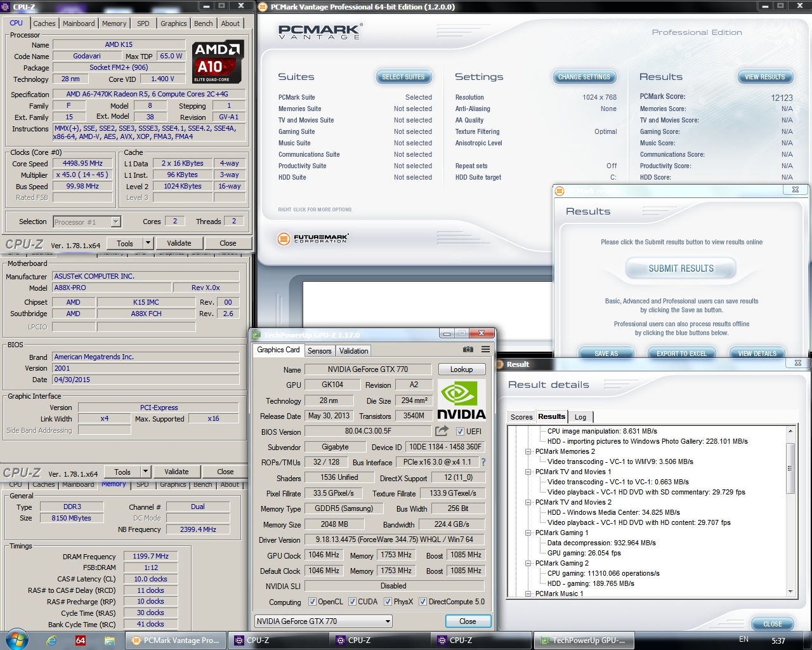Viewport: 812px width, 650px height.
Task: Collapse the PCMark Gaming 1 tree node
Action: pos(528,533)
